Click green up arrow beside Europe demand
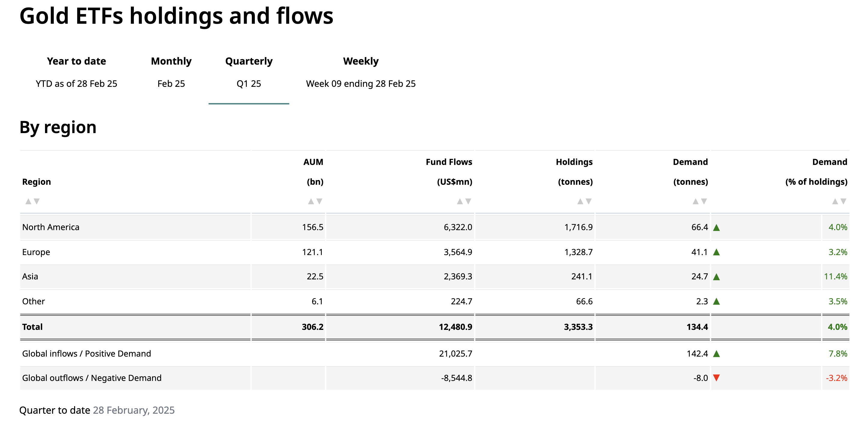Screen dimensions: 868x429 (x=716, y=252)
